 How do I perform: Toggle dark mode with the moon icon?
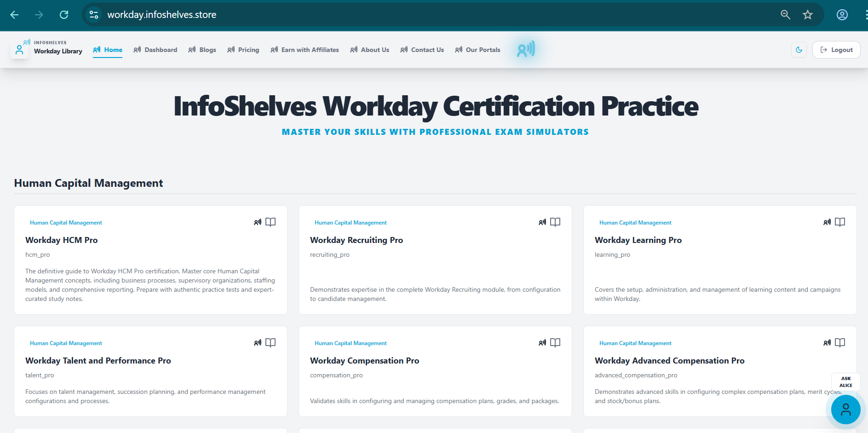click(x=799, y=50)
